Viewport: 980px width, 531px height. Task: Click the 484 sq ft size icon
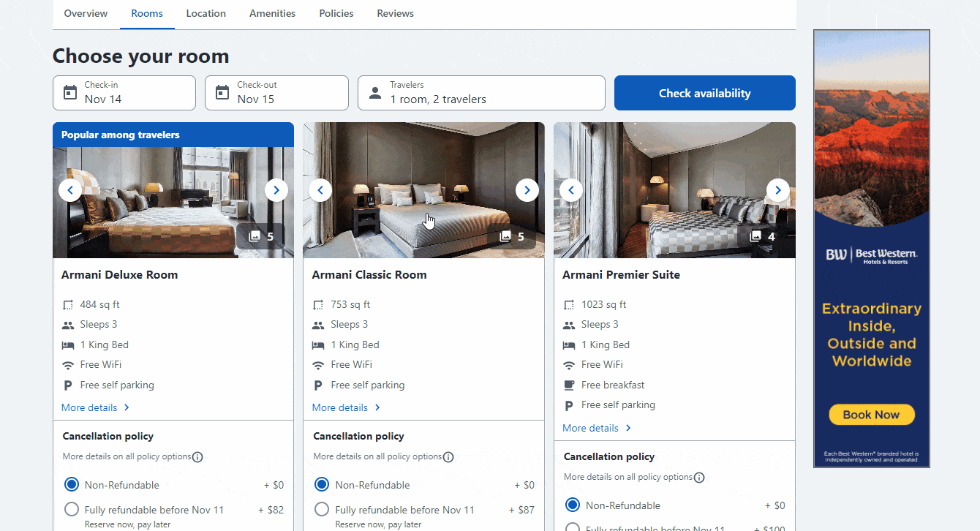(x=68, y=305)
